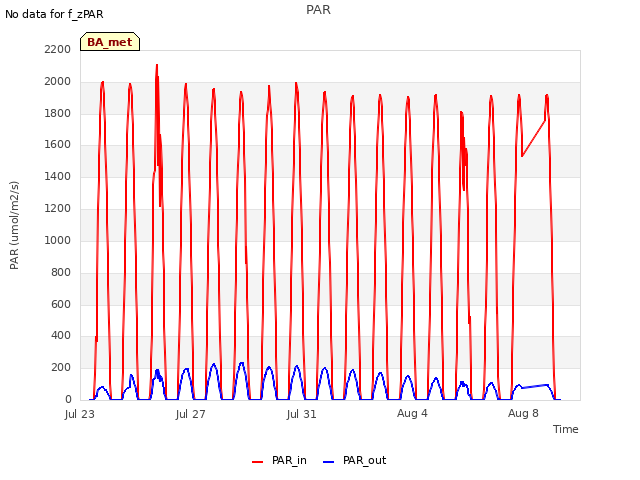640x480 pixels.
Task: Click the 1400 y-axis tick label
Action: pos(58,176)
